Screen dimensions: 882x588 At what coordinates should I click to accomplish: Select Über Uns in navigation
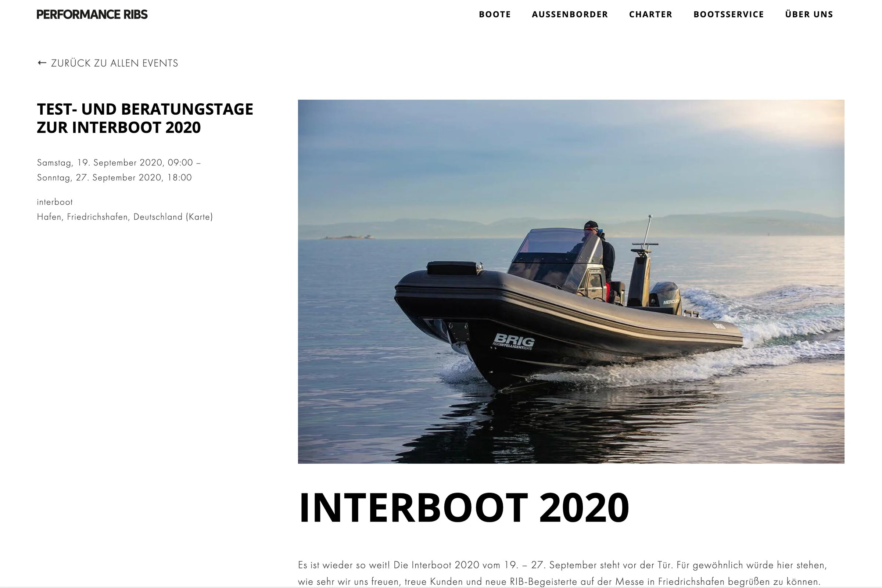[x=809, y=14]
